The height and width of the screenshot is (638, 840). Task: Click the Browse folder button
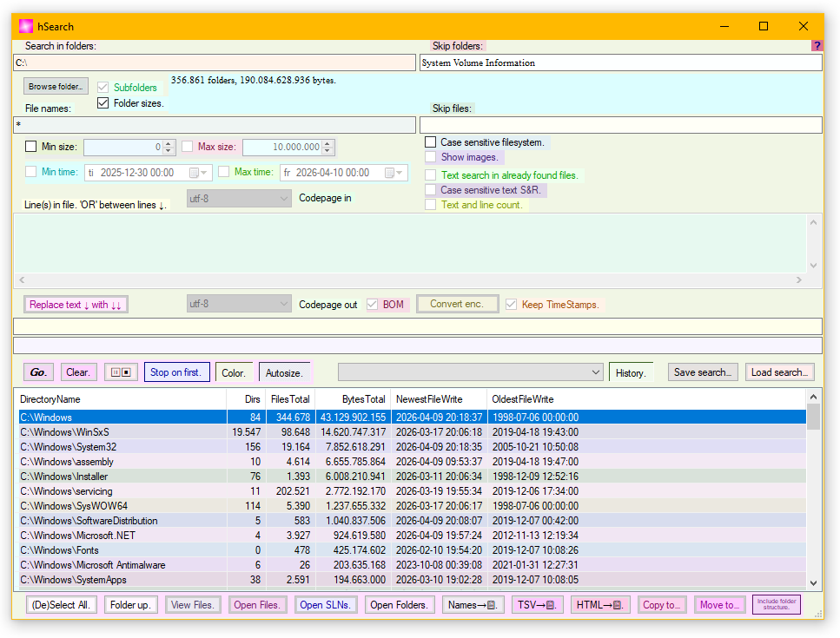[56, 86]
